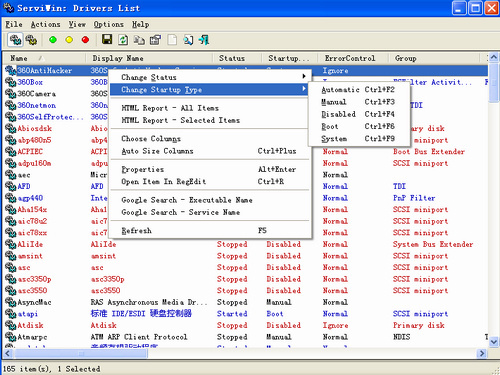
Task: Click the red stop circle icon
Action: pyautogui.click(x=85, y=40)
